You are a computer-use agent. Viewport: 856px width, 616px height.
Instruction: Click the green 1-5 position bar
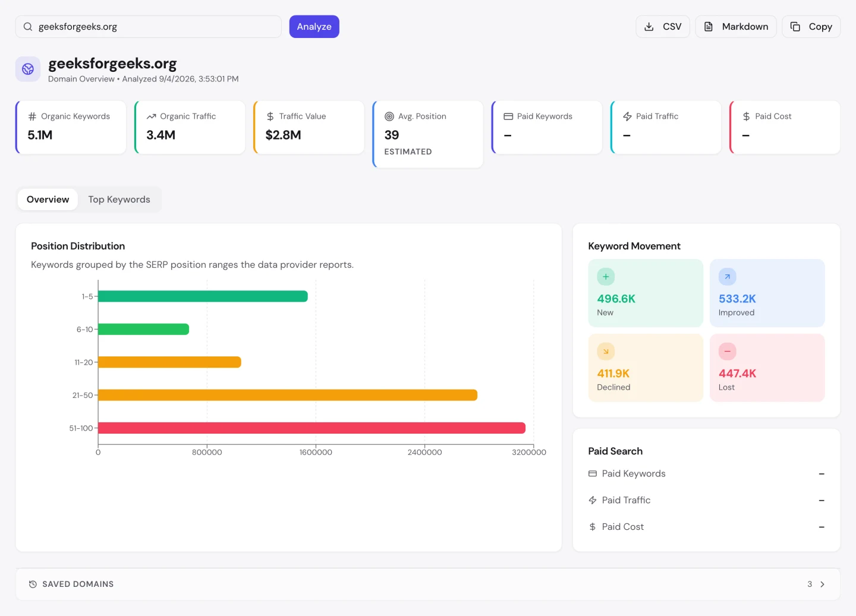click(203, 296)
